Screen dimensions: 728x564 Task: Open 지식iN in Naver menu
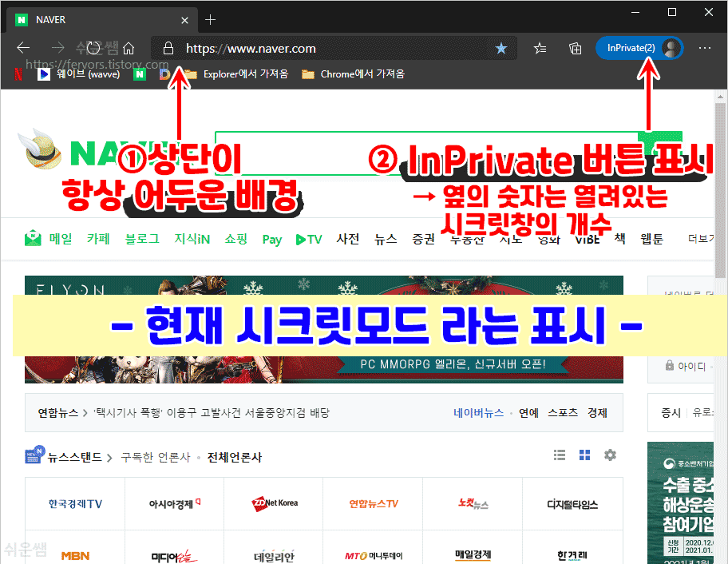click(192, 239)
